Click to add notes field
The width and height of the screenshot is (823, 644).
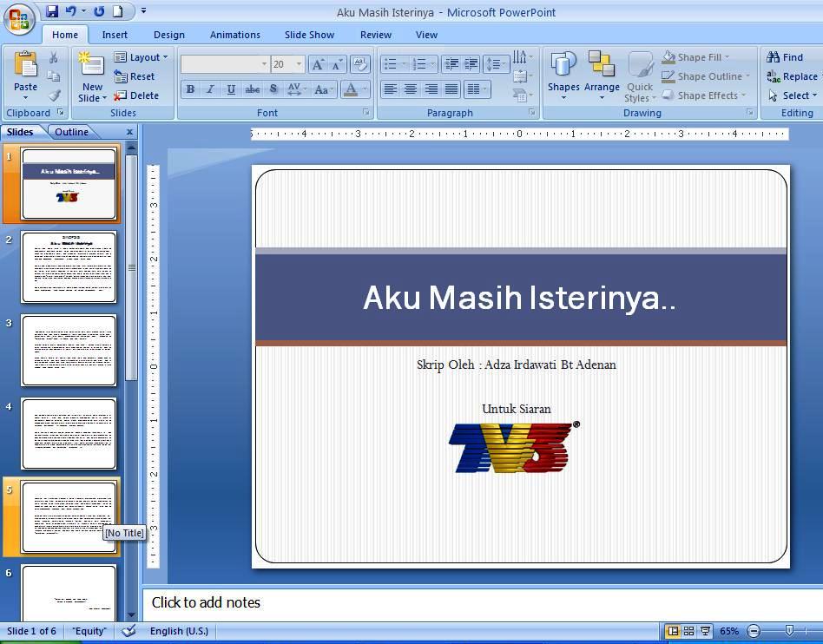[482, 602]
